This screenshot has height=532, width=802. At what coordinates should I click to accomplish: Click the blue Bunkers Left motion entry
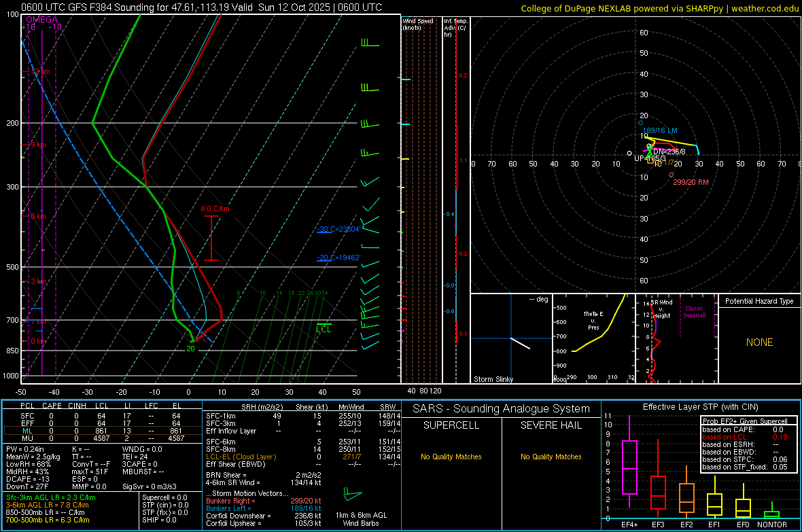click(264, 508)
